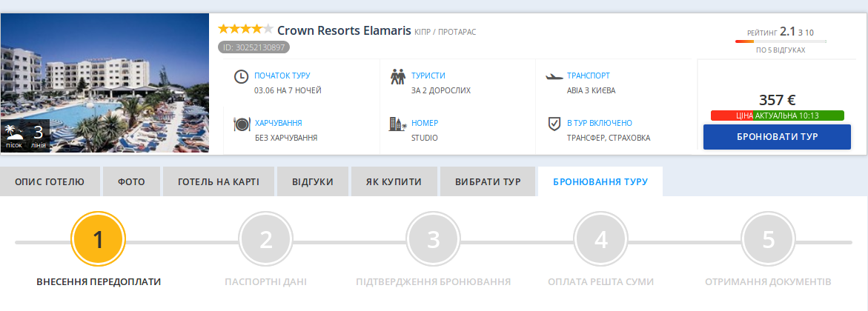Click the building room type icon
This screenshot has width=868, height=311.
[x=398, y=124]
